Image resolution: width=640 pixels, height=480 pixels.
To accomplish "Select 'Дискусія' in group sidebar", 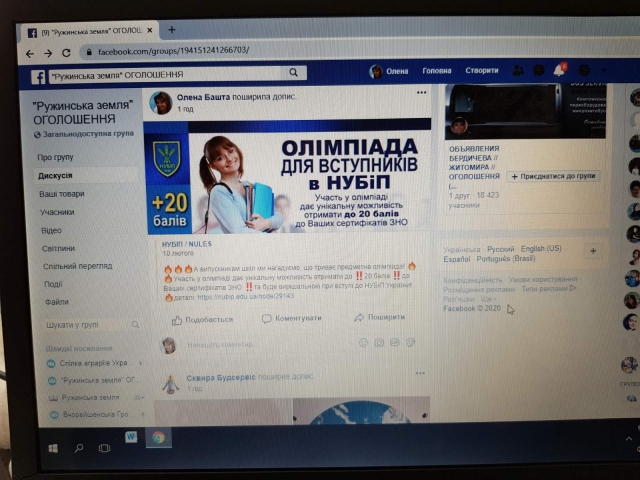I will pos(55,176).
